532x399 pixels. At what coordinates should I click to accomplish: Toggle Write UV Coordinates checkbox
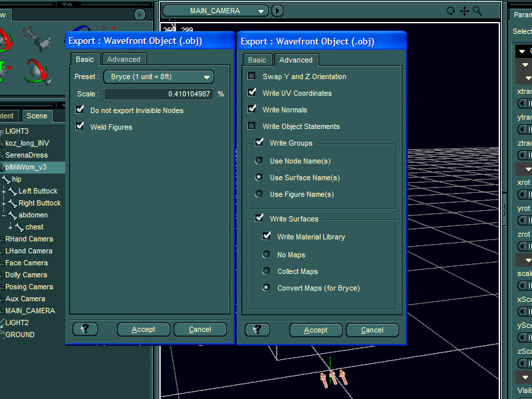252,92
